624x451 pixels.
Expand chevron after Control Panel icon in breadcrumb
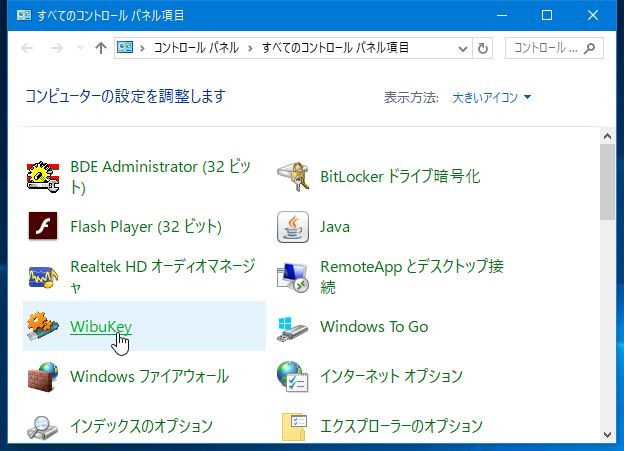tap(142, 49)
